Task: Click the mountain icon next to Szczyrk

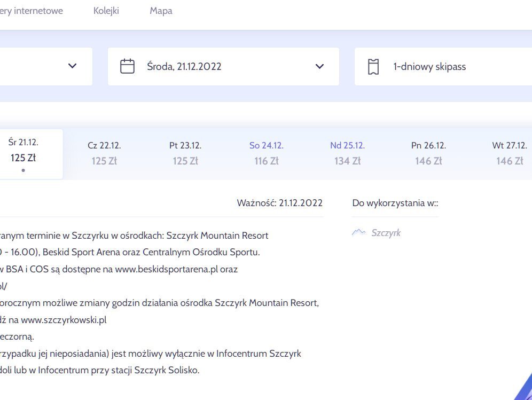Action: pos(358,233)
